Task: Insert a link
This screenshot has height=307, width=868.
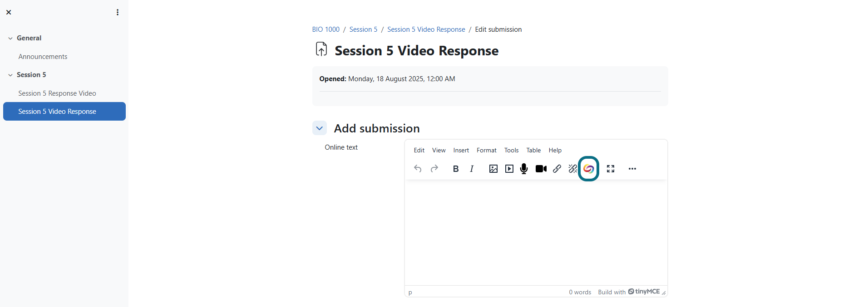Action: [557, 169]
